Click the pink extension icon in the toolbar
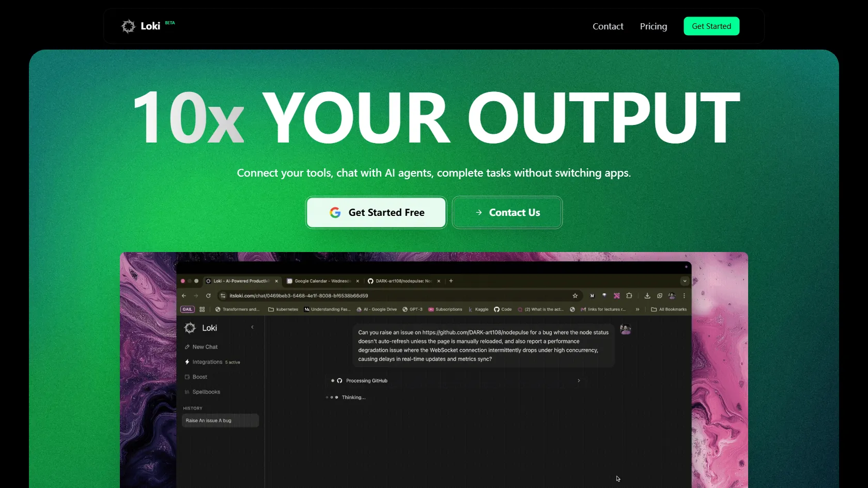Viewport: 868px width, 488px height. pos(616,296)
